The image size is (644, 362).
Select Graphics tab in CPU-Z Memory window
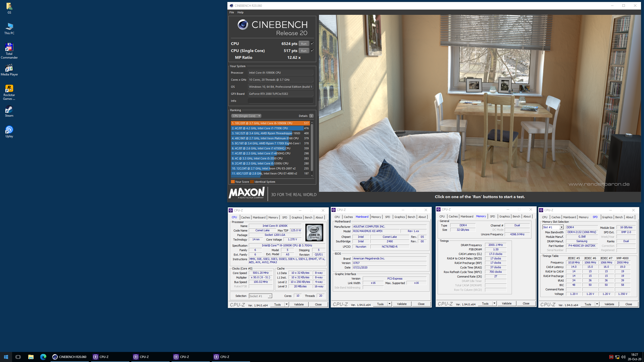[505, 216]
